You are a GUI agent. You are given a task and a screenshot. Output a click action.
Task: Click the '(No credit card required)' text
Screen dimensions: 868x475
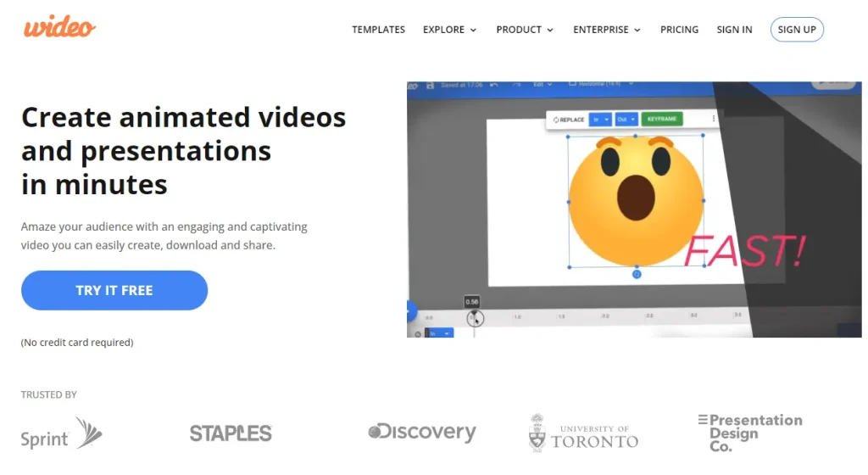coord(77,343)
